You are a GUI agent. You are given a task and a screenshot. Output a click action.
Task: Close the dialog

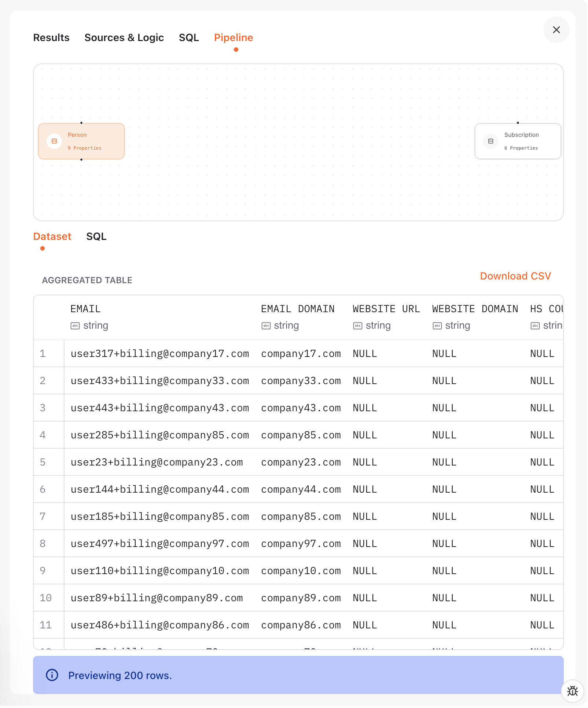[x=556, y=30]
